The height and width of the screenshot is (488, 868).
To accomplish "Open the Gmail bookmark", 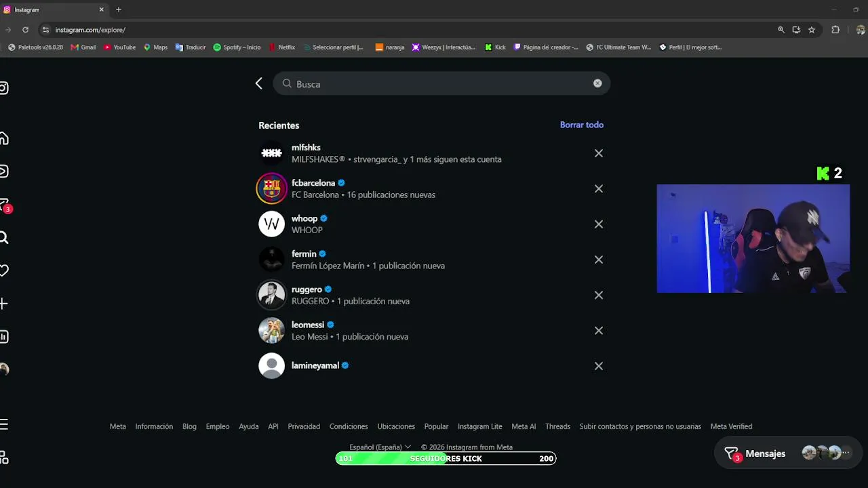I will (x=83, y=47).
